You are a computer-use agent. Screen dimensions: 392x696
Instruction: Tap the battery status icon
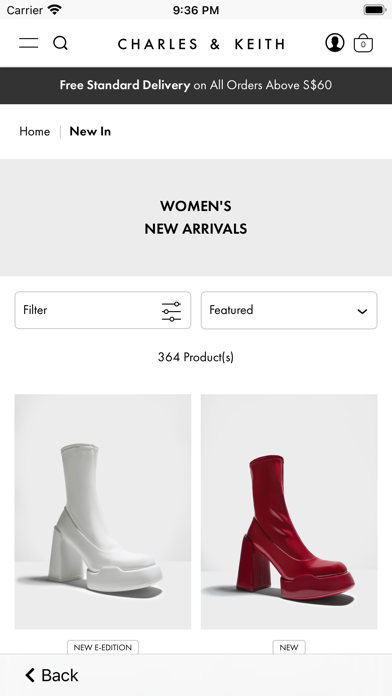(375, 9)
